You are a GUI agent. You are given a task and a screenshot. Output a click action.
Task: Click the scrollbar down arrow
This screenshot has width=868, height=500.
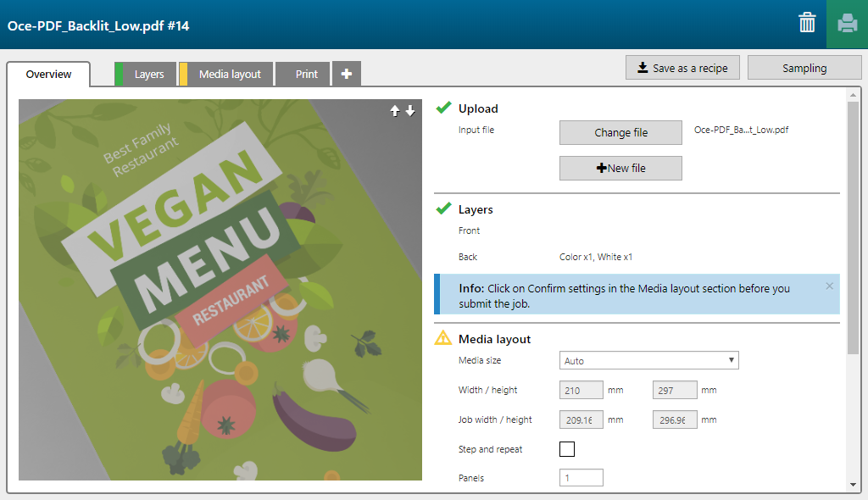853,485
